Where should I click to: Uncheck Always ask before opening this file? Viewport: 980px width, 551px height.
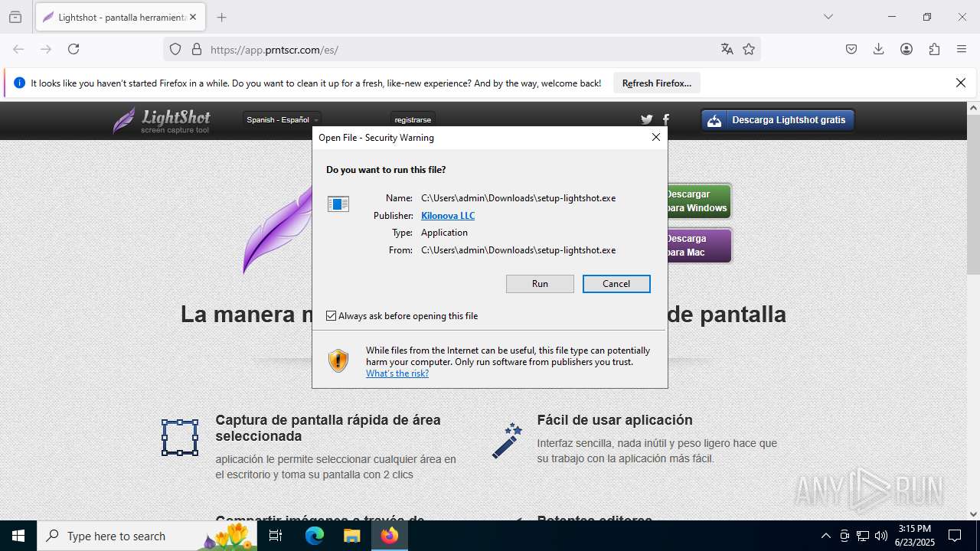(x=332, y=316)
